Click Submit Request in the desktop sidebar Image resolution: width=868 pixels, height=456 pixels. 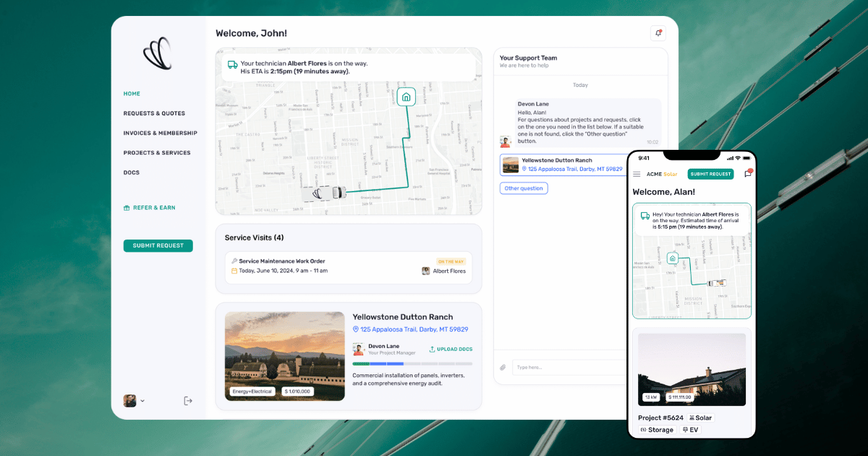(x=158, y=245)
